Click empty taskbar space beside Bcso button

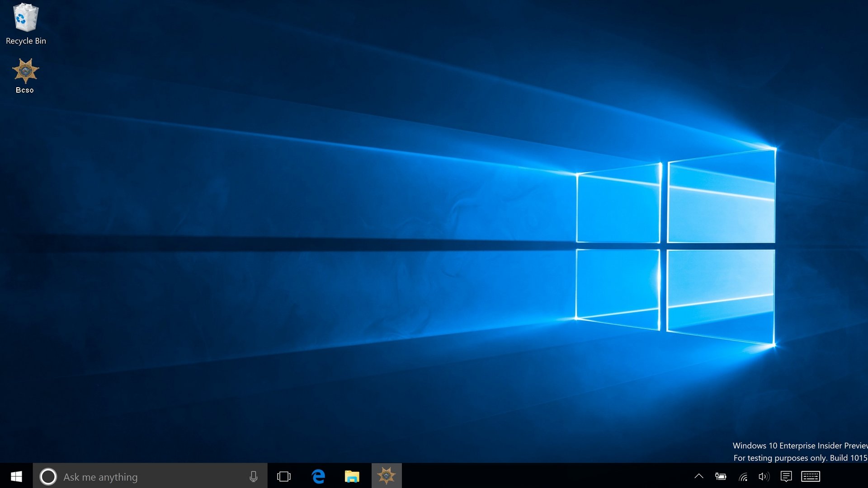[x=542, y=476]
